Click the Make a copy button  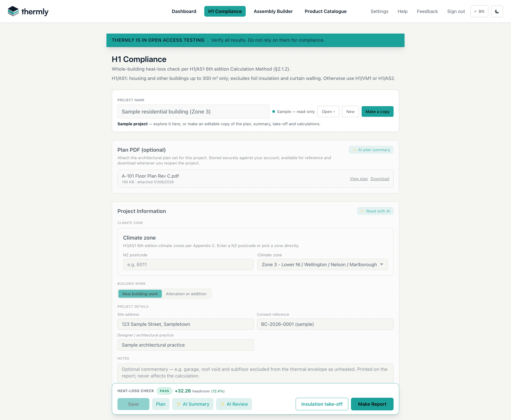pos(377,111)
